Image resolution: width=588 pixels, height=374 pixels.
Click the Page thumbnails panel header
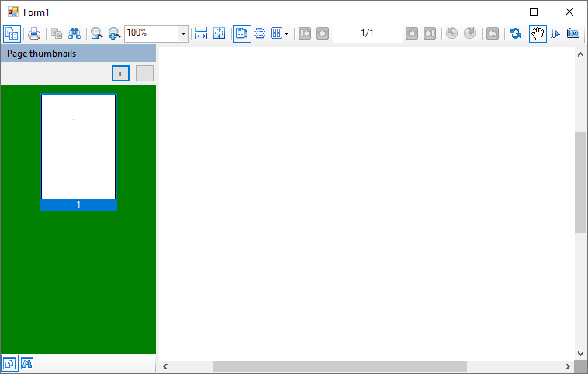[x=78, y=54]
